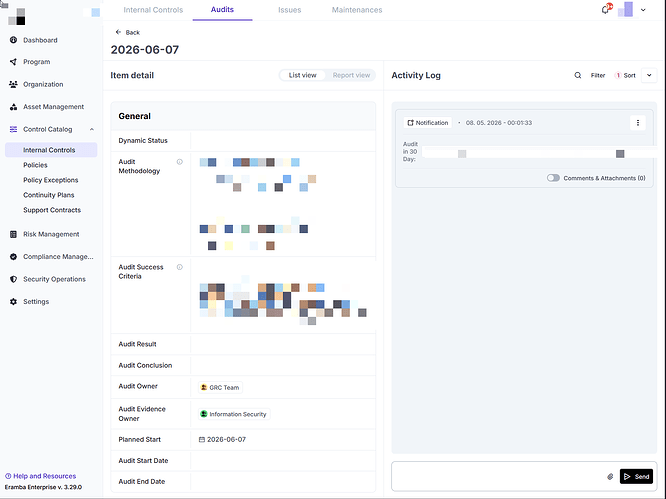Viewport: 666px width, 499px height.
Task: Click the comment message input field
Action: [499, 476]
